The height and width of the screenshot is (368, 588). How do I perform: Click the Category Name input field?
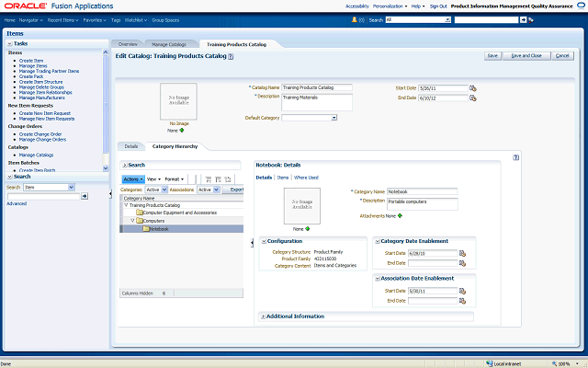(x=422, y=191)
